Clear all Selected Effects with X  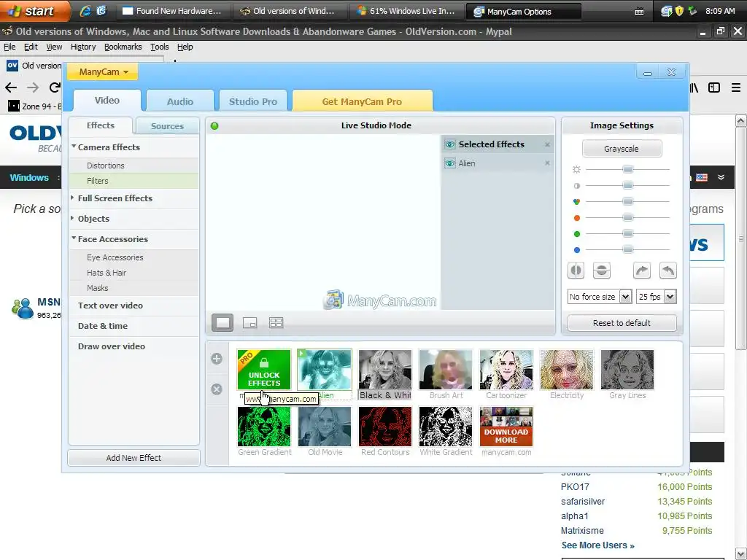(x=547, y=144)
